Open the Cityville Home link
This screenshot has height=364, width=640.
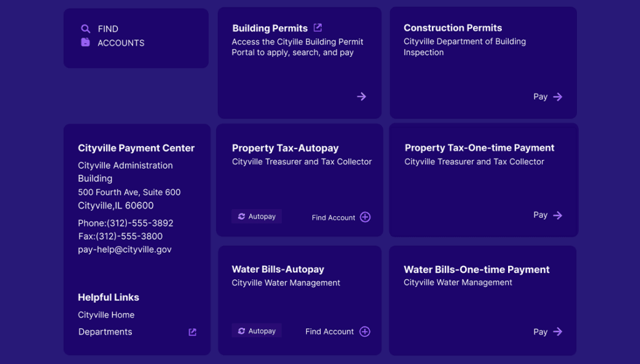[x=106, y=315]
